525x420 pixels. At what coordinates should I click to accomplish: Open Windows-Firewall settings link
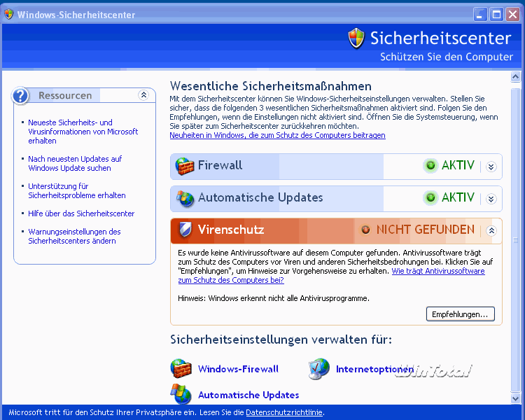pyautogui.click(x=238, y=369)
